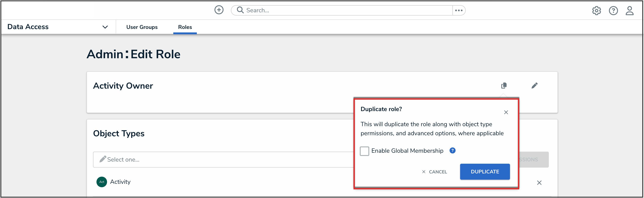This screenshot has width=644, height=198.
Task: Close the Duplicate role popup
Action: (x=506, y=112)
